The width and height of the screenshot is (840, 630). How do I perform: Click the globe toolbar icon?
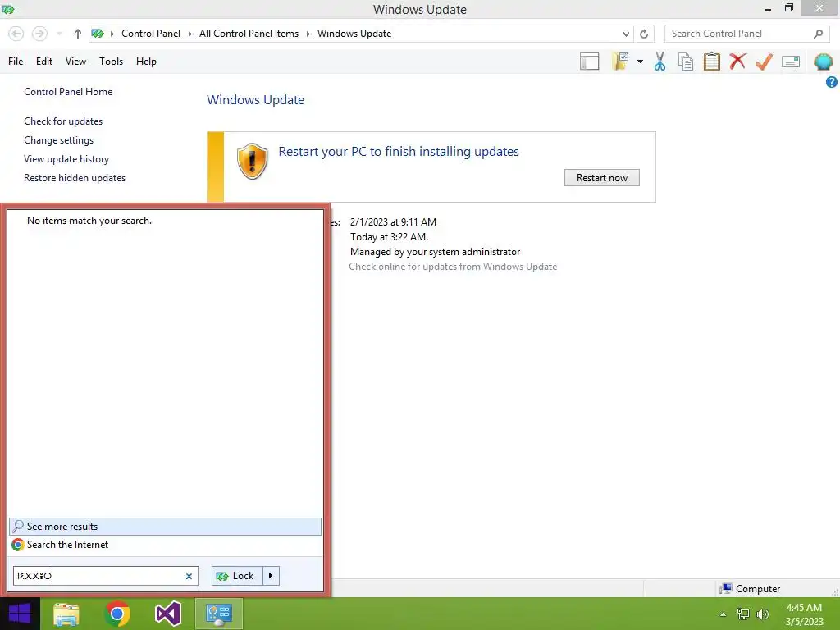pos(823,62)
